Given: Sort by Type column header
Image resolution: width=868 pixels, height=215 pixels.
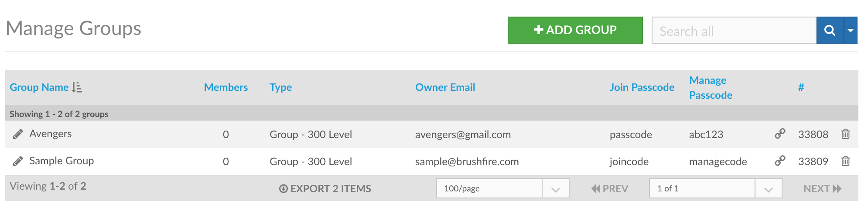Looking at the screenshot, I should (280, 87).
